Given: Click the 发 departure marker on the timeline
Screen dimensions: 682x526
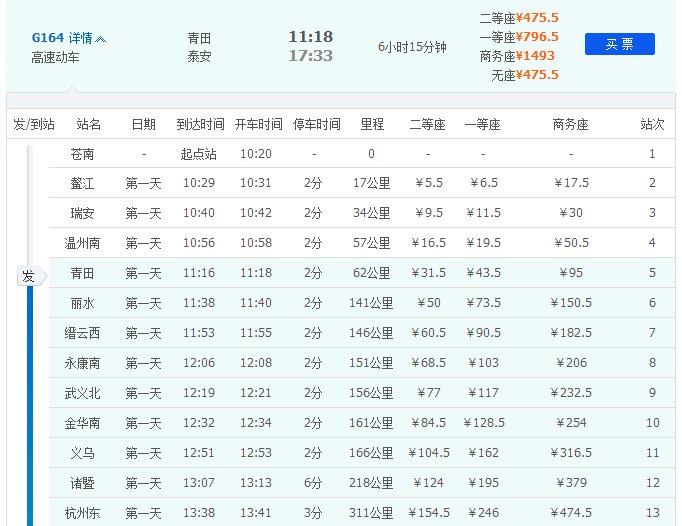Looking at the screenshot, I should tap(28, 276).
